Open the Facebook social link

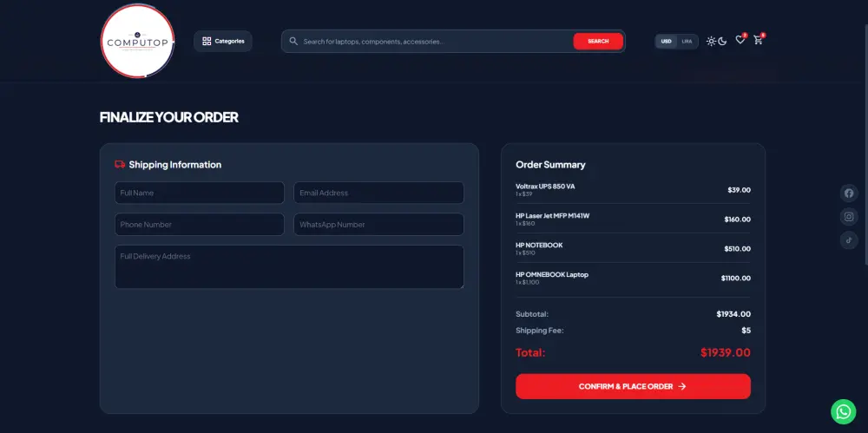849,194
